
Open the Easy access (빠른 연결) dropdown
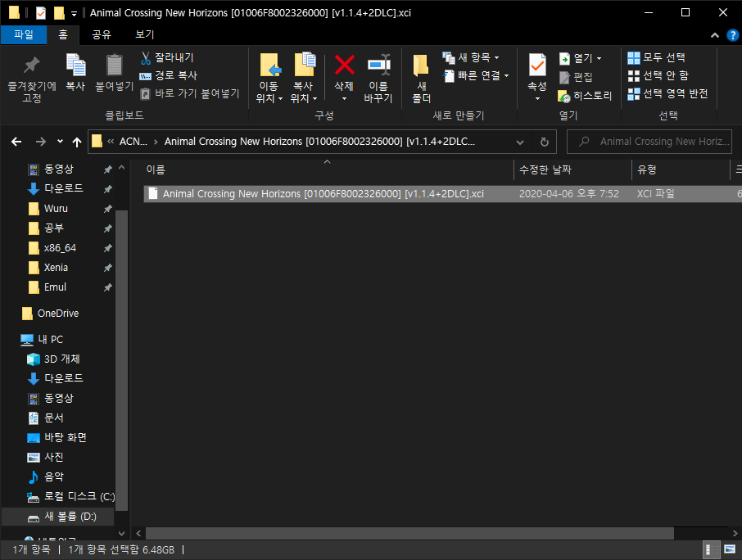tap(476, 75)
